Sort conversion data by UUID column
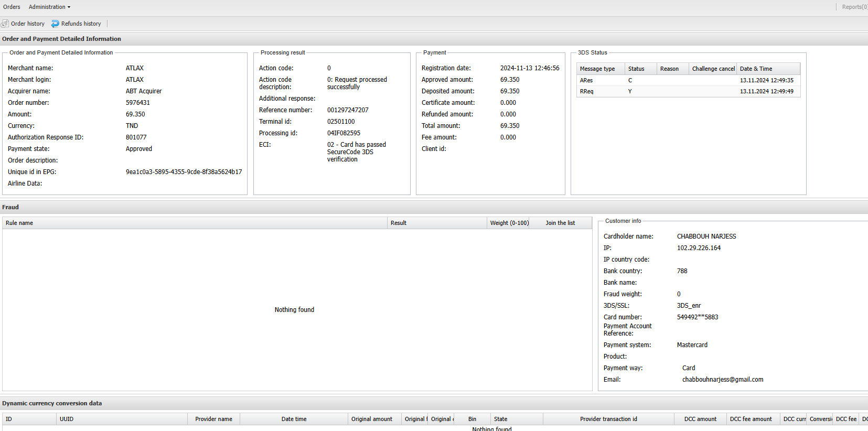868x431 pixels. [x=67, y=419]
